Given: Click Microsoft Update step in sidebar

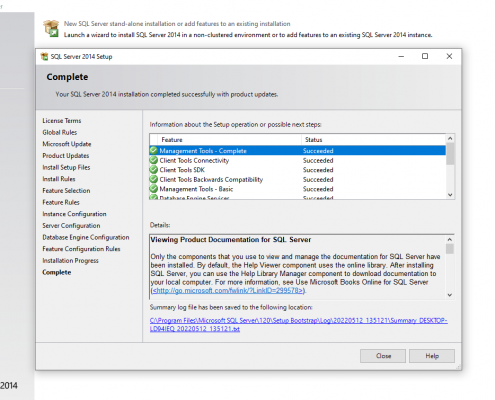Looking at the screenshot, I should tap(67, 144).
